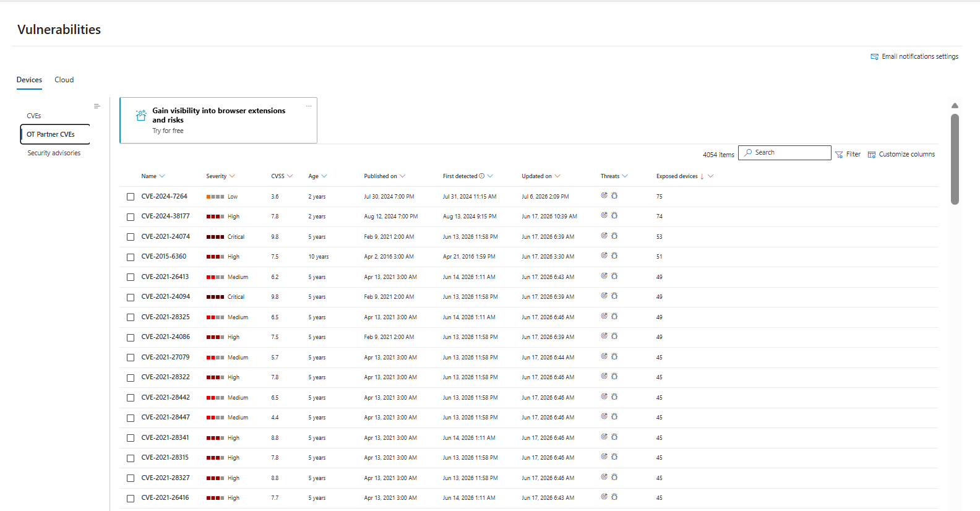Viewport: 980px width, 511px height.
Task: Click the bug icon for CVE-2021-26416
Action: tap(614, 497)
